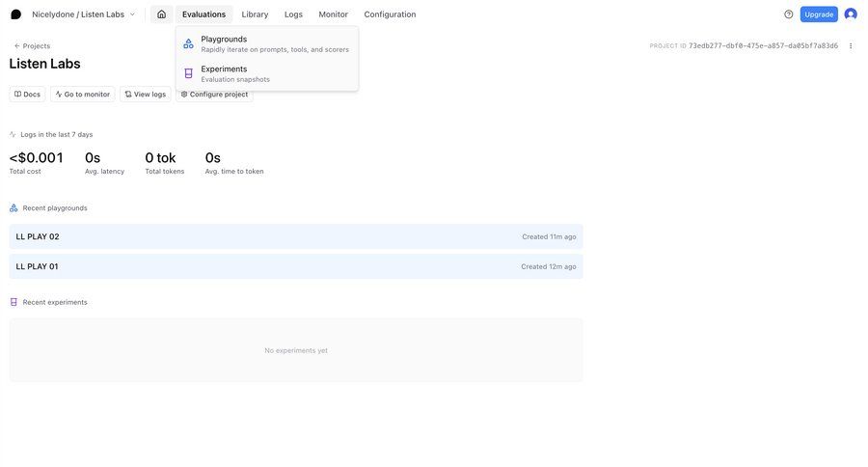Open project options three-dot menu
Screen dimensions: 868x467
[851, 46]
